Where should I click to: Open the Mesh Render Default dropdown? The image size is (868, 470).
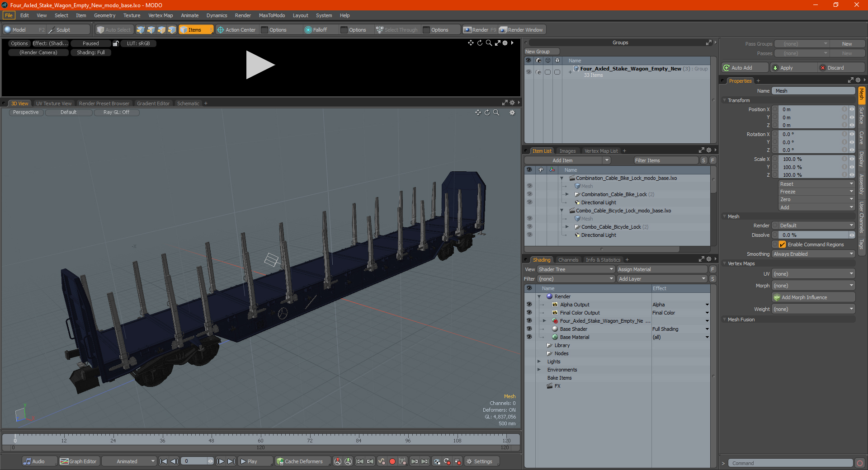click(816, 226)
